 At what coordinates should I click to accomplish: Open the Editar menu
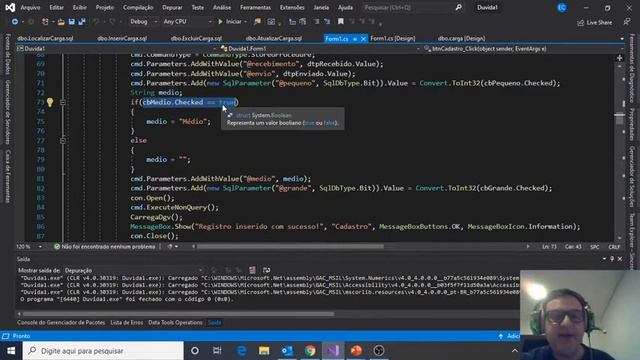coord(56,7)
